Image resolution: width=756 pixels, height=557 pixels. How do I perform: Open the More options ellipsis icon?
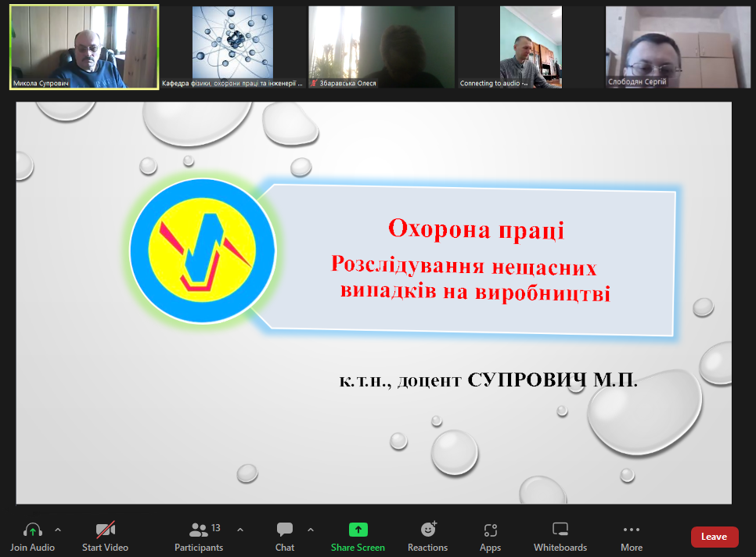tap(632, 530)
